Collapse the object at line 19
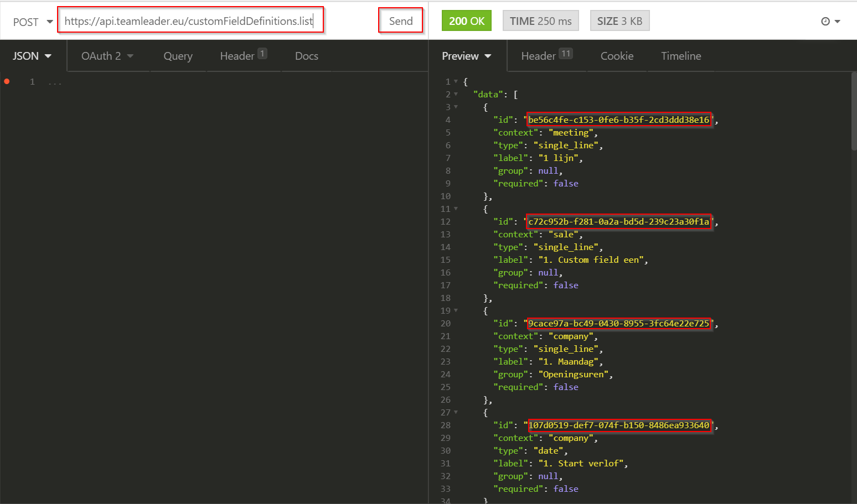857x504 pixels. click(456, 310)
